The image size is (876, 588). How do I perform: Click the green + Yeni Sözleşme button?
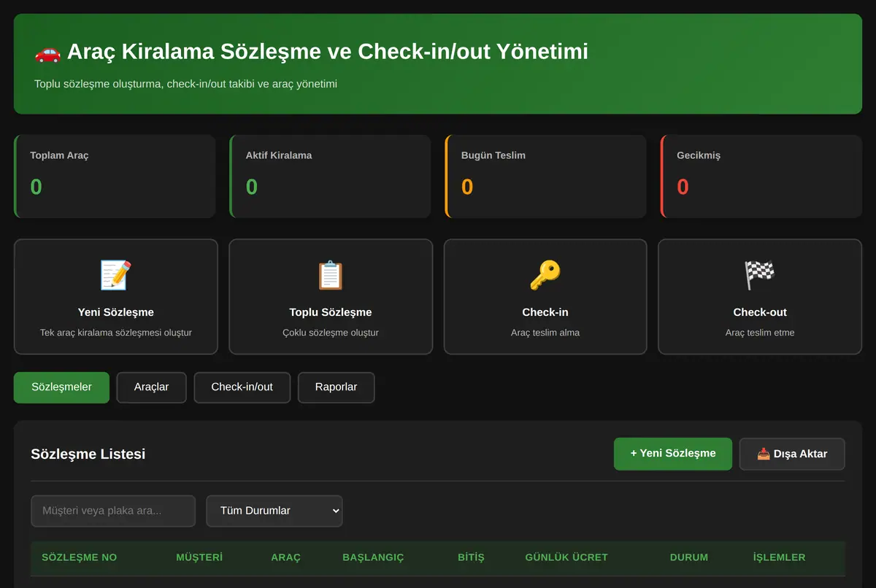click(x=673, y=454)
